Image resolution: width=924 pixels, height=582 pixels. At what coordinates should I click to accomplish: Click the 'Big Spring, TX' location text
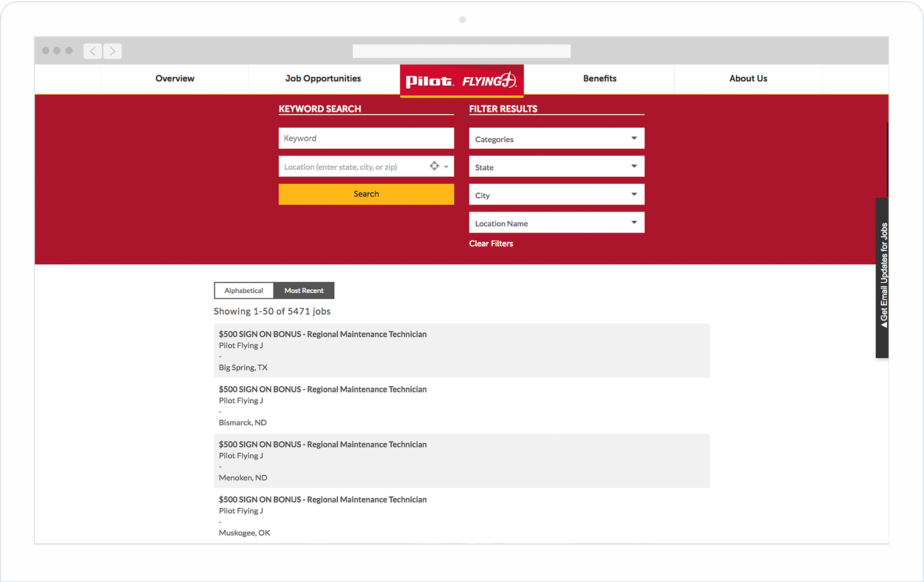[x=243, y=368]
